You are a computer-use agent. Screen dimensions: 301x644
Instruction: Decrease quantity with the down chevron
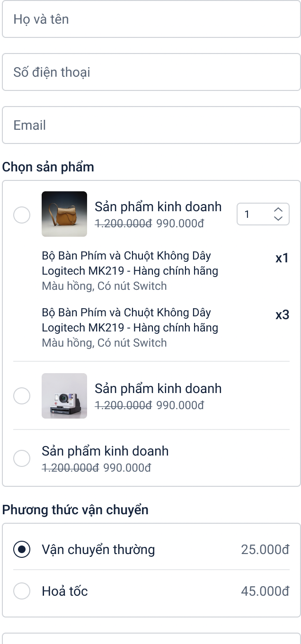click(x=279, y=219)
